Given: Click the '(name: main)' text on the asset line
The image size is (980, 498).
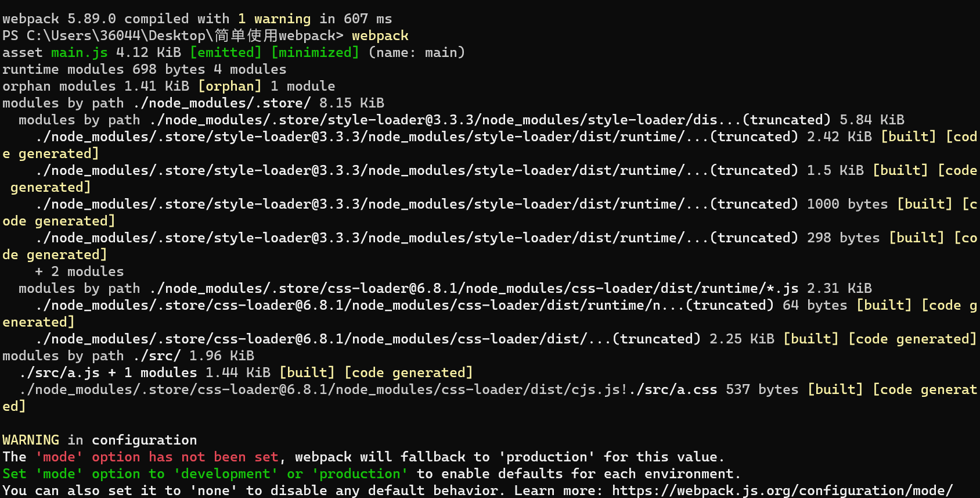Looking at the screenshot, I should 417,52.
